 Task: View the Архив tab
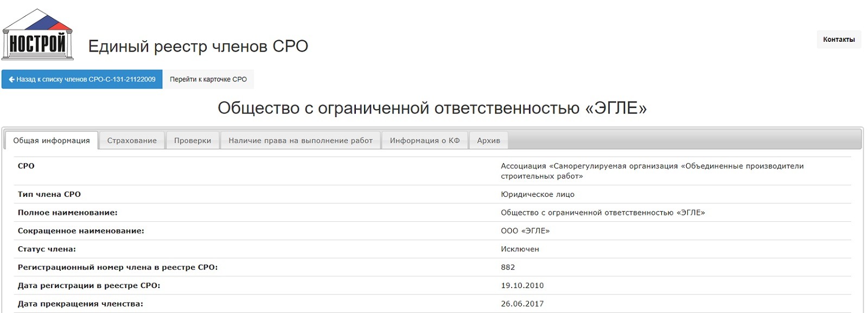click(x=488, y=140)
